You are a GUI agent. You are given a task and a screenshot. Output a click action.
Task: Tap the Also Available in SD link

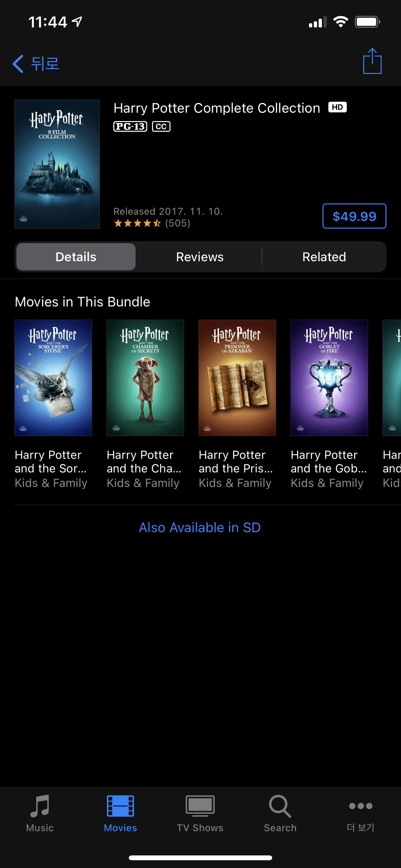[x=200, y=527]
